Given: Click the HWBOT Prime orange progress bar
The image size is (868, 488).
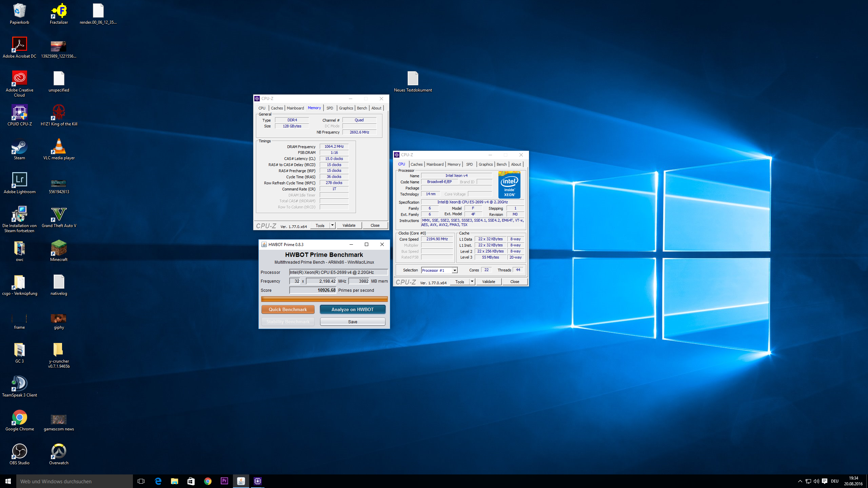Looking at the screenshot, I should 324,299.
